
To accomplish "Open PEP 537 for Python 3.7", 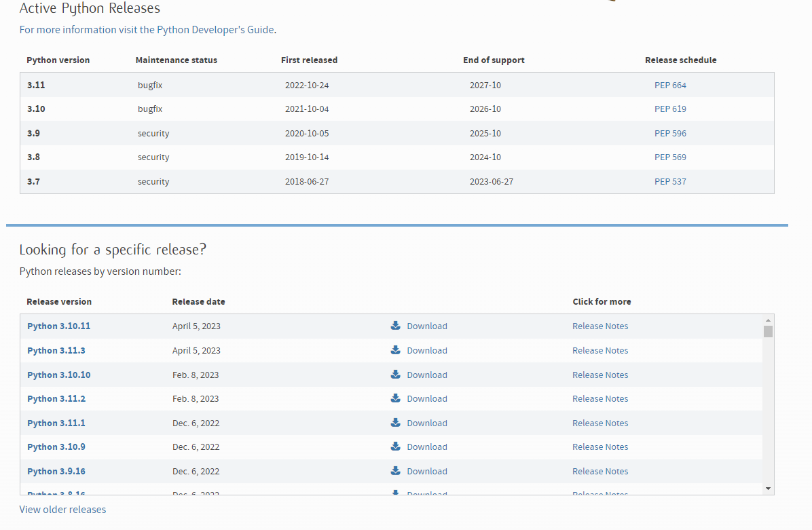I will click(x=670, y=182).
